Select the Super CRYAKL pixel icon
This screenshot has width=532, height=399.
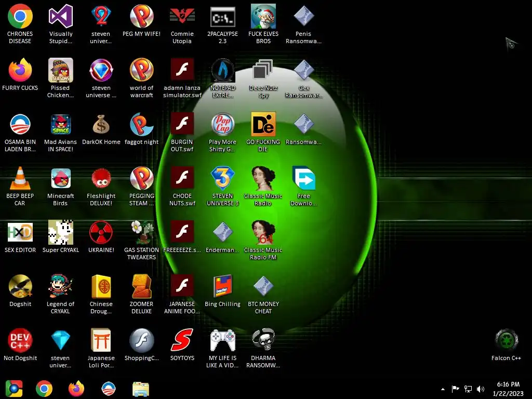tap(61, 232)
